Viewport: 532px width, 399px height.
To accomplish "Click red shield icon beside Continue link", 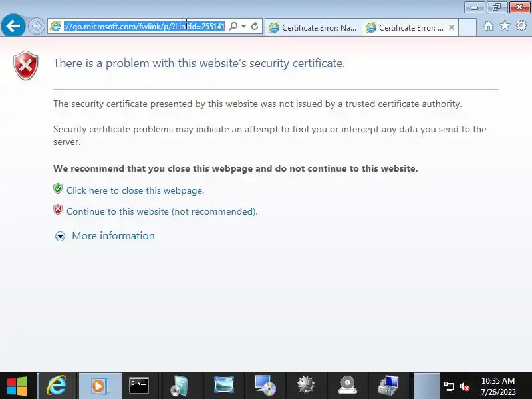I will pyautogui.click(x=58, y=209).
